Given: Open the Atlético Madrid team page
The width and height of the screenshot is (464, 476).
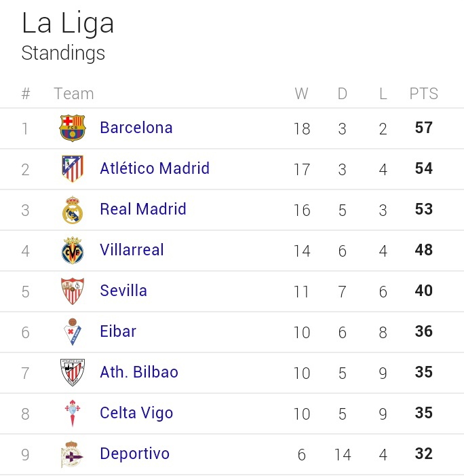Looking at the screenshot, I should point(155,168).
